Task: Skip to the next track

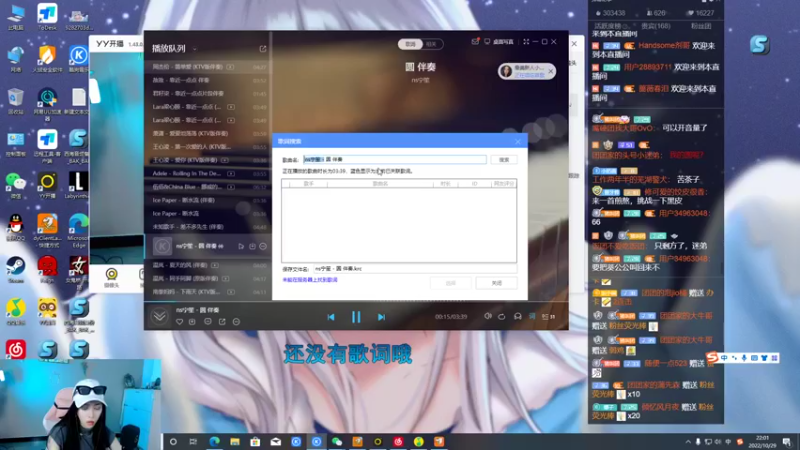Action: (x=381, y=317)
